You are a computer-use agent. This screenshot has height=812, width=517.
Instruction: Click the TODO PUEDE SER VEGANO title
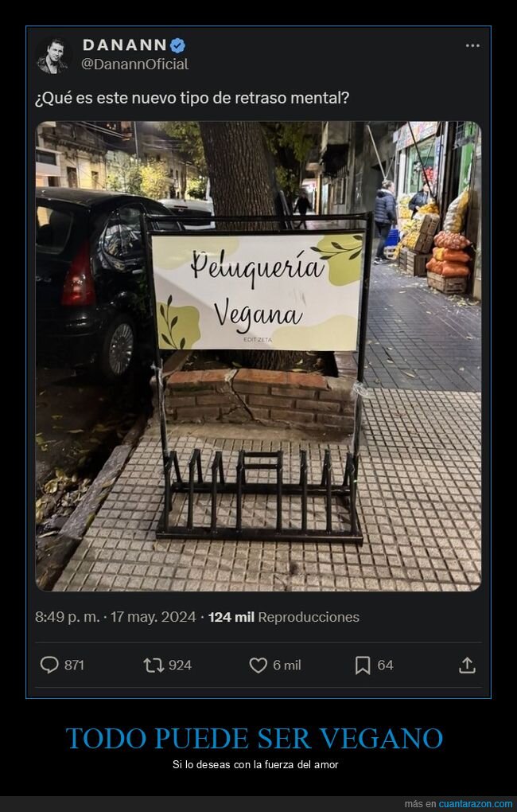[255, 739]
